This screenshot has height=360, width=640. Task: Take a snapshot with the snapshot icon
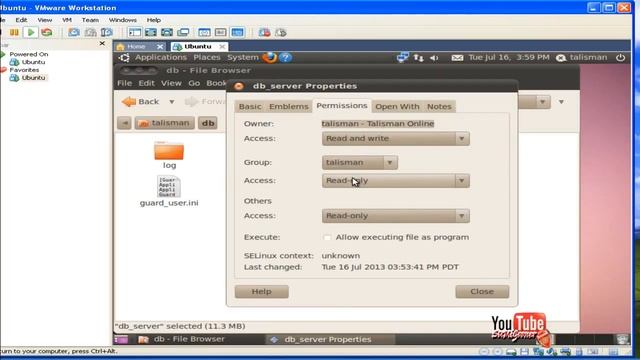tap(74, 32)
